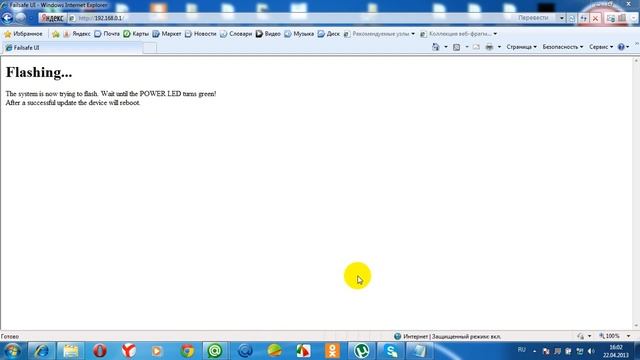
Task: Open the Новости bookmark
Action: click(x=200, y=34)
